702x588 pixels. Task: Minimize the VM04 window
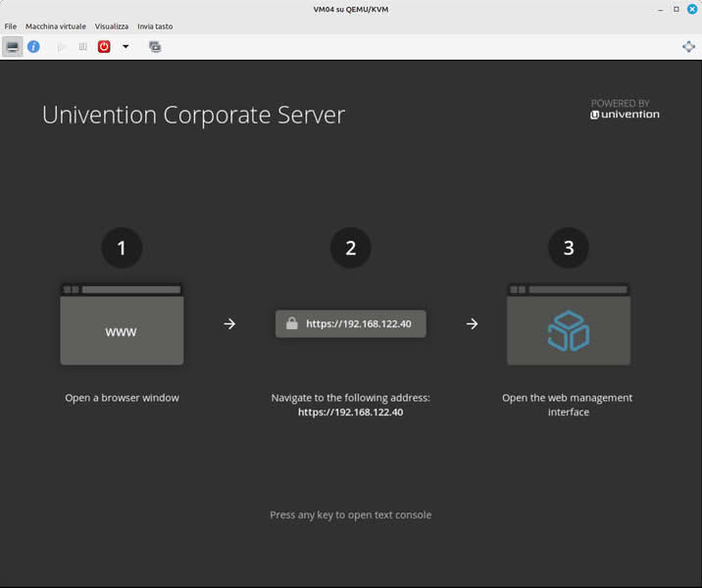point(661,10)
